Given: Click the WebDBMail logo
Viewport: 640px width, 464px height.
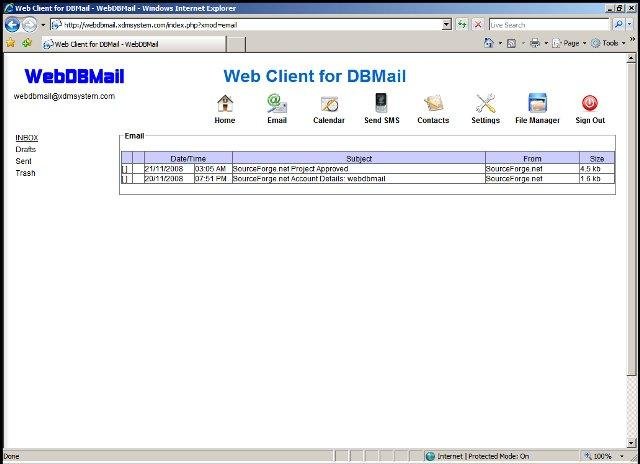Looking at the screenshot, I should point(74,76).
